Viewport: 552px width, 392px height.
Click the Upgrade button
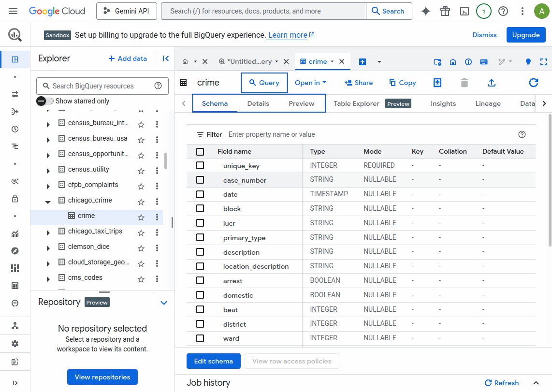(x=526, y=35)
